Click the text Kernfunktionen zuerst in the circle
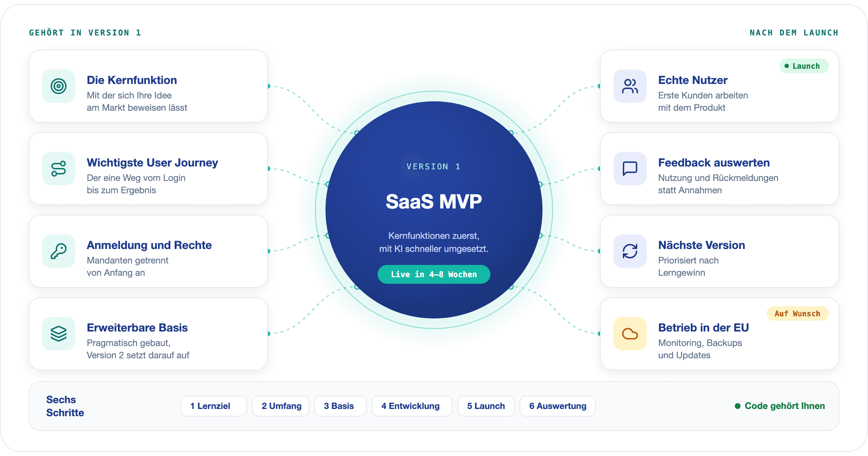The width and height of the screenshot is (868, 456). click(434, 236)
